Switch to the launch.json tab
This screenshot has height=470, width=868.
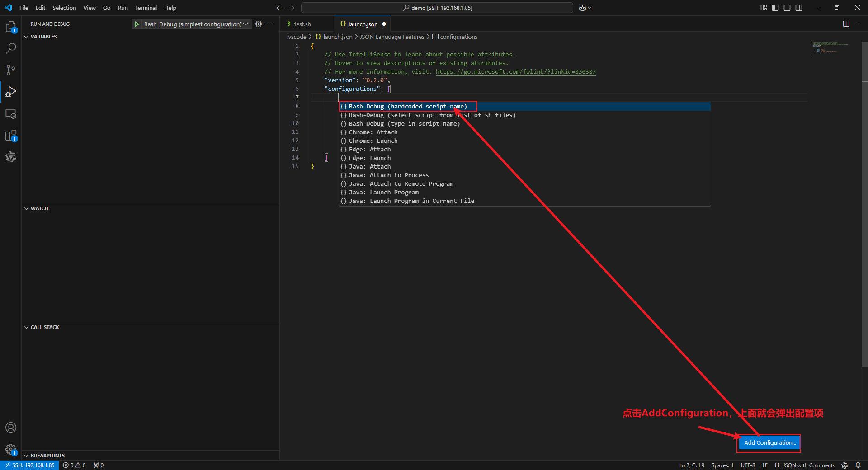(362, 24)
